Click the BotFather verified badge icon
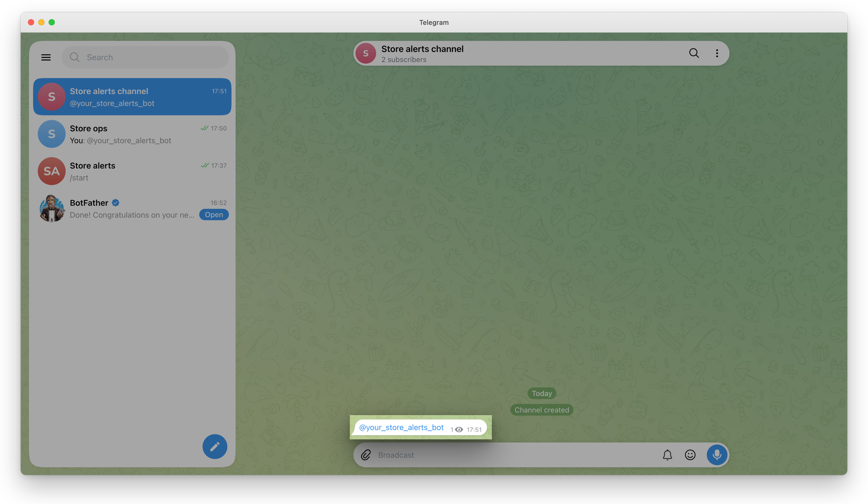Viewport: 868px width, 504px height. pos(116,203)
